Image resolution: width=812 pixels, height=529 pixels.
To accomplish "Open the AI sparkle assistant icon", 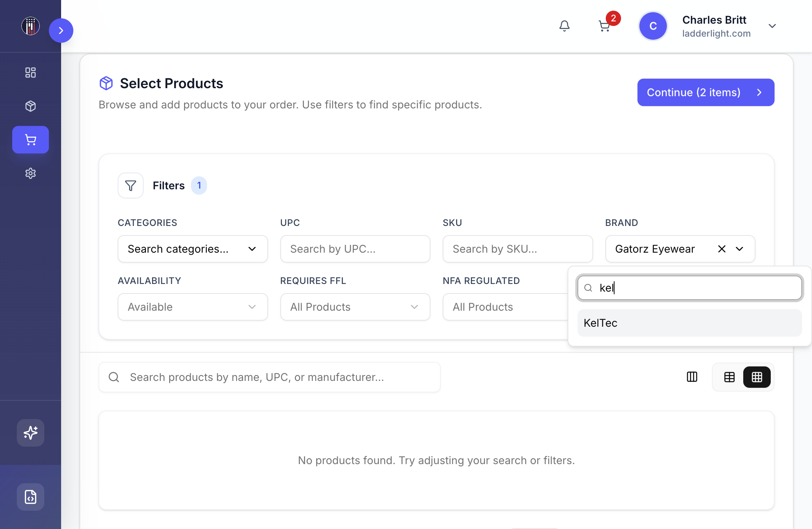I will coord(31,433).
